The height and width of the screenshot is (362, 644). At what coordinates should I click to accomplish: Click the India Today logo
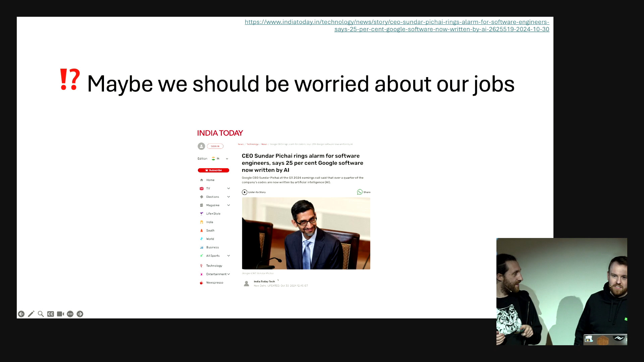220,133
